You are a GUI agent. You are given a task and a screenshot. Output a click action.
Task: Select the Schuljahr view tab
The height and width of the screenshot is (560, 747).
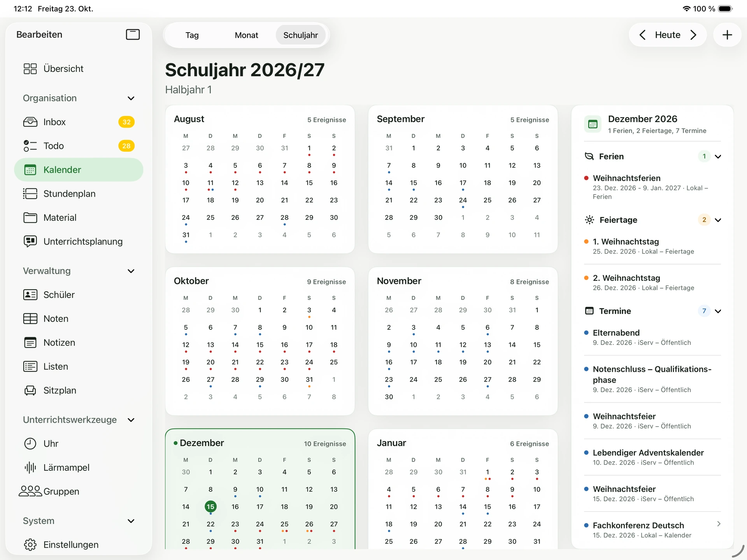[301, 35]
